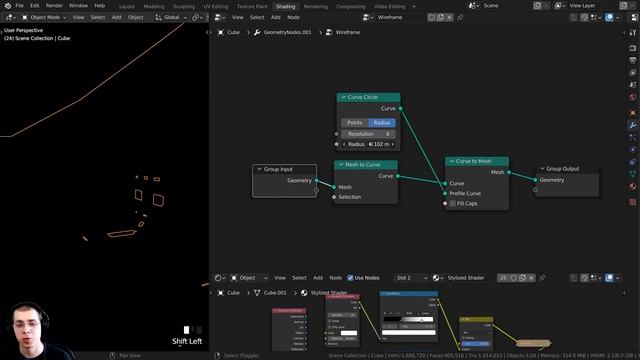Screen dimensions: 640x360
Task: Open the Render properties tab icon
Action: point(633,48)
